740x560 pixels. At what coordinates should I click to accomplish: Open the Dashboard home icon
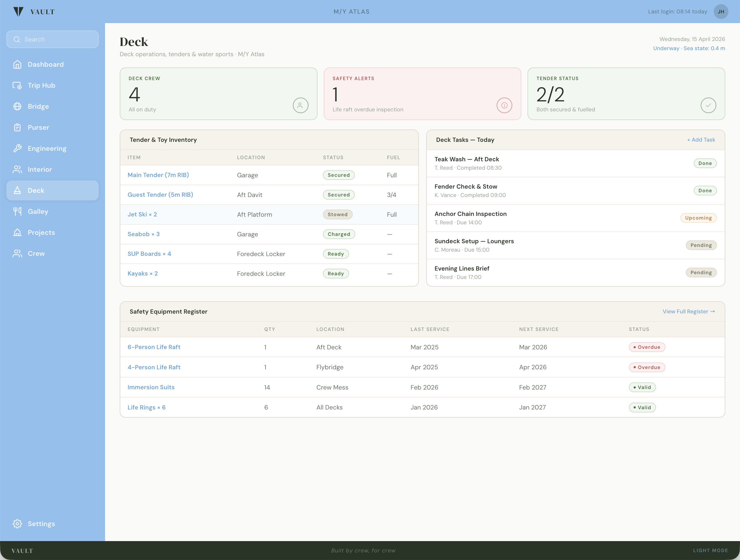17,64
